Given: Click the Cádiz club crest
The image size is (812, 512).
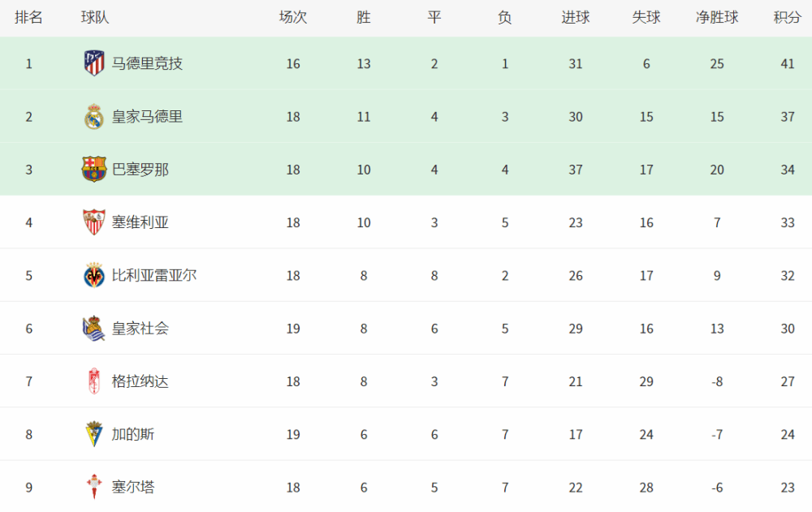Looking at the screenshot, I should pos(94,434).
